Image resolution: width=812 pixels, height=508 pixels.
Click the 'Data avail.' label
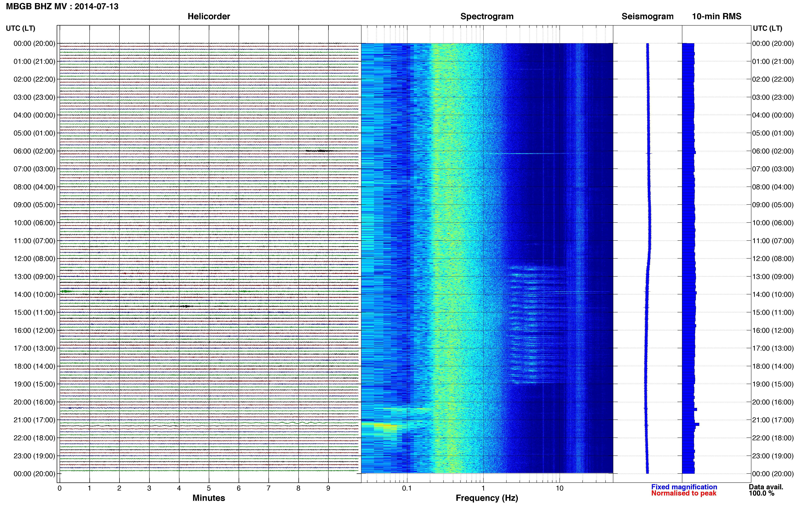[x=766, y=487]
